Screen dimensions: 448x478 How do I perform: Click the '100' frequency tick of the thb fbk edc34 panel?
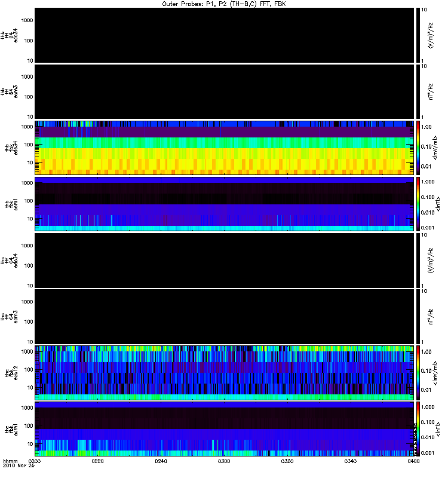coord(29,145)
